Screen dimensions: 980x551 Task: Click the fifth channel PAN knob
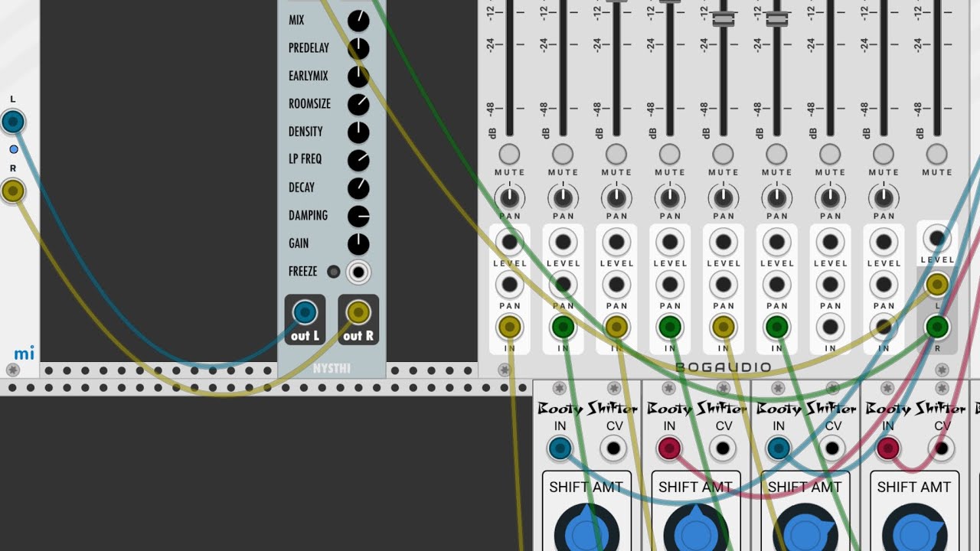[724, 198]
